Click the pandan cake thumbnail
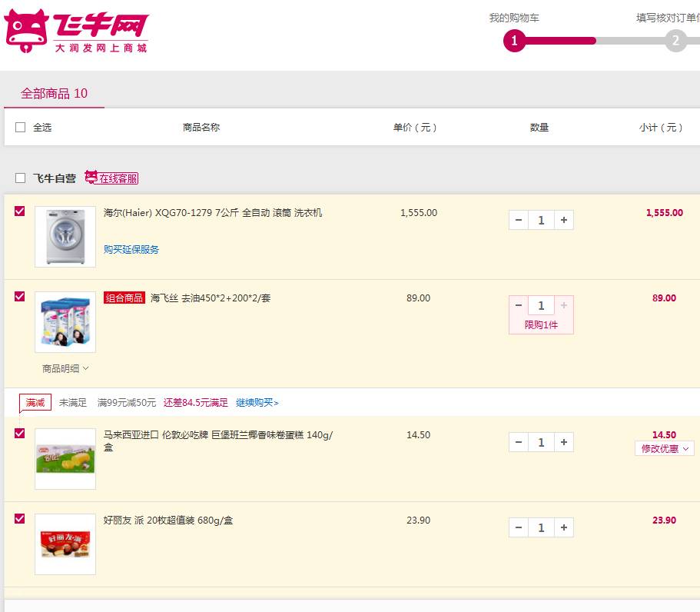 click(65, 459)
